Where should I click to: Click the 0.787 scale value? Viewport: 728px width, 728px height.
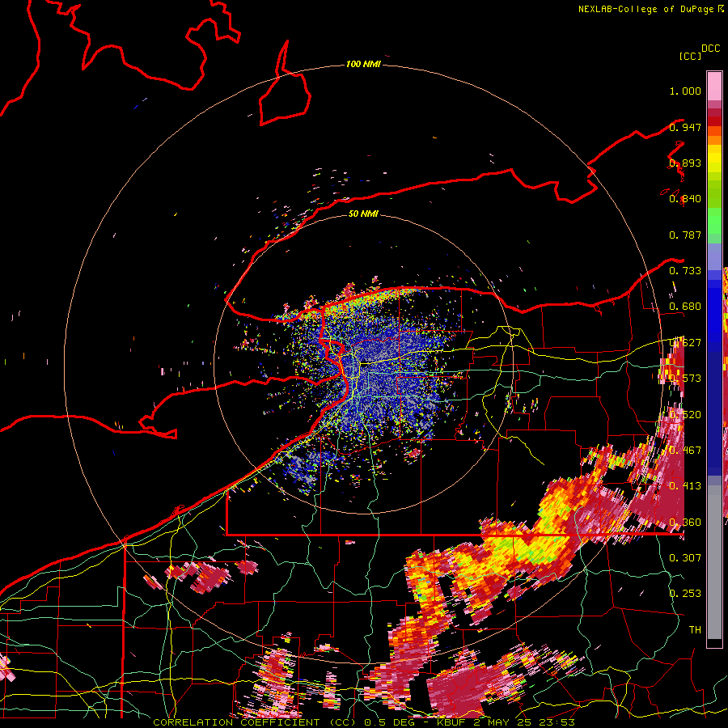(x=685, y=235)
